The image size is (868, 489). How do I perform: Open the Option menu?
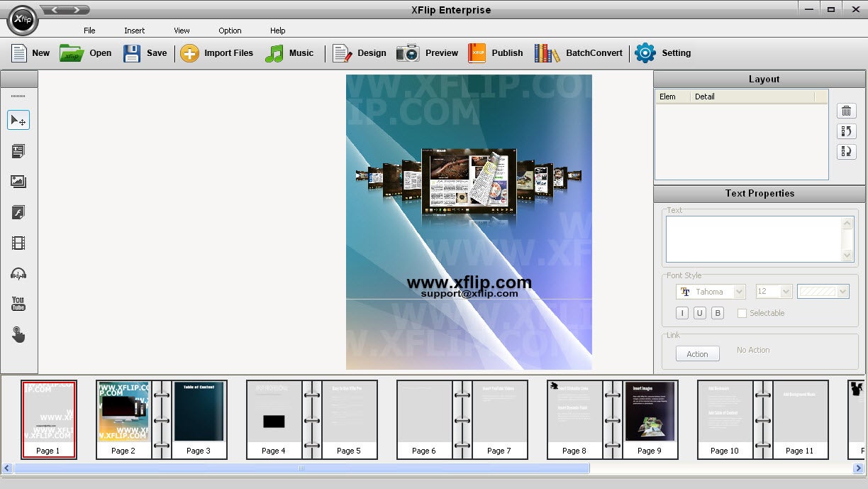[x=230, y=31]
